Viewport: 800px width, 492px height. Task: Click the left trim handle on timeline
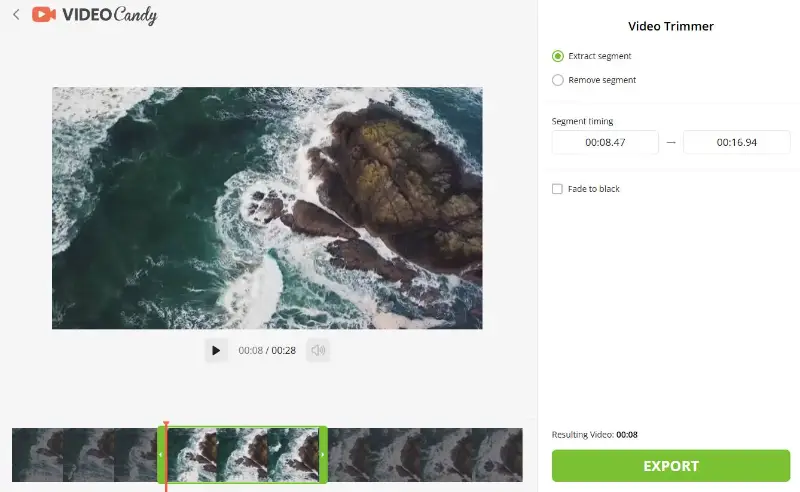point(161,454)
